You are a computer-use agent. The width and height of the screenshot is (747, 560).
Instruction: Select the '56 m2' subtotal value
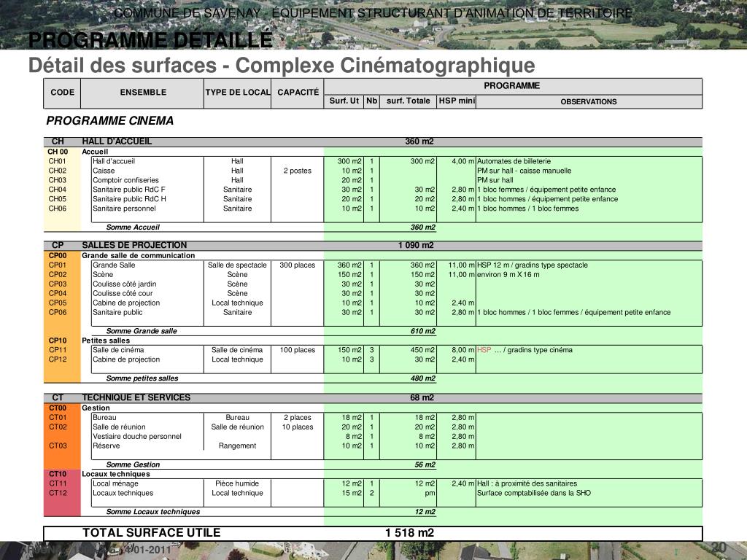coord(425,464)
